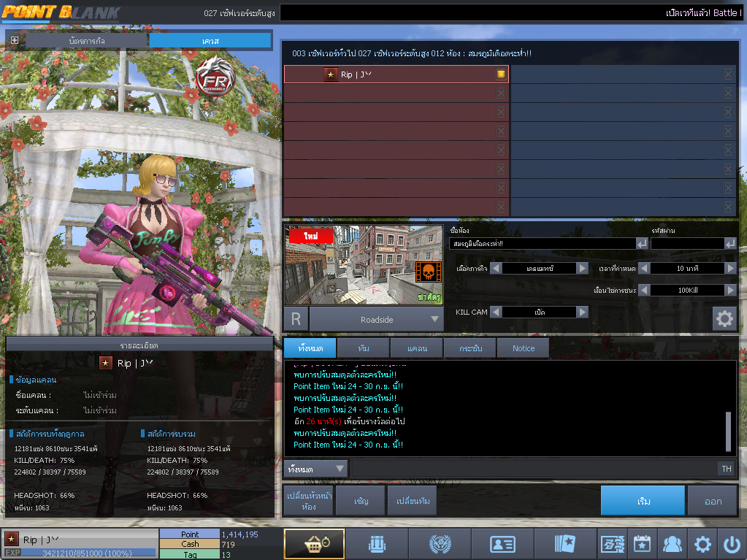Click the chat log scrollbar

728,431
